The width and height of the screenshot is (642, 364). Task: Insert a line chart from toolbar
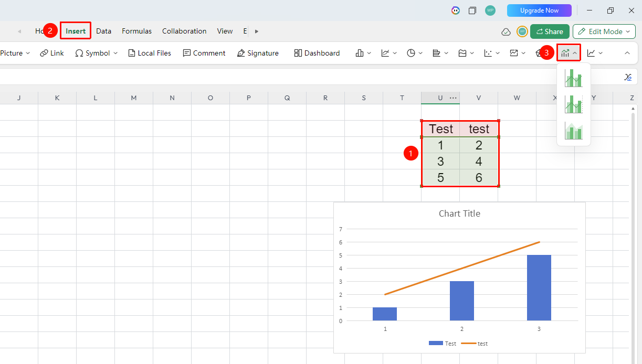385,53
